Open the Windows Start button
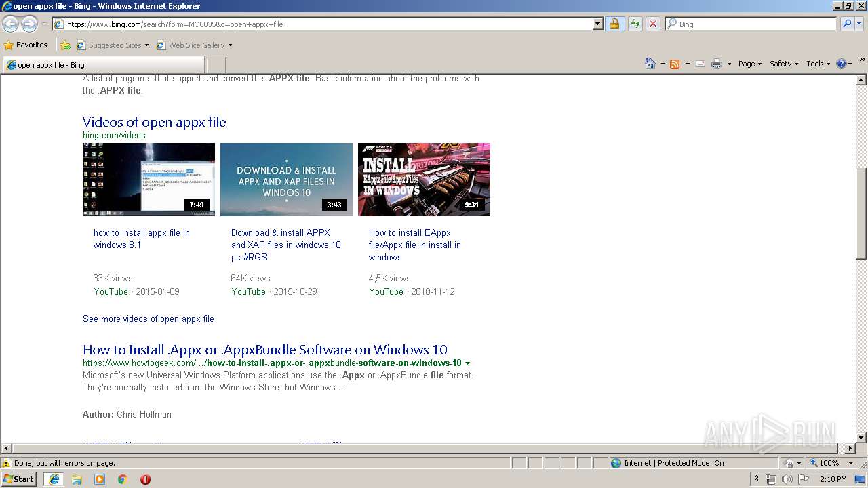Image resolution: width=868 pixels, height=488 pixels. point(18,479)
